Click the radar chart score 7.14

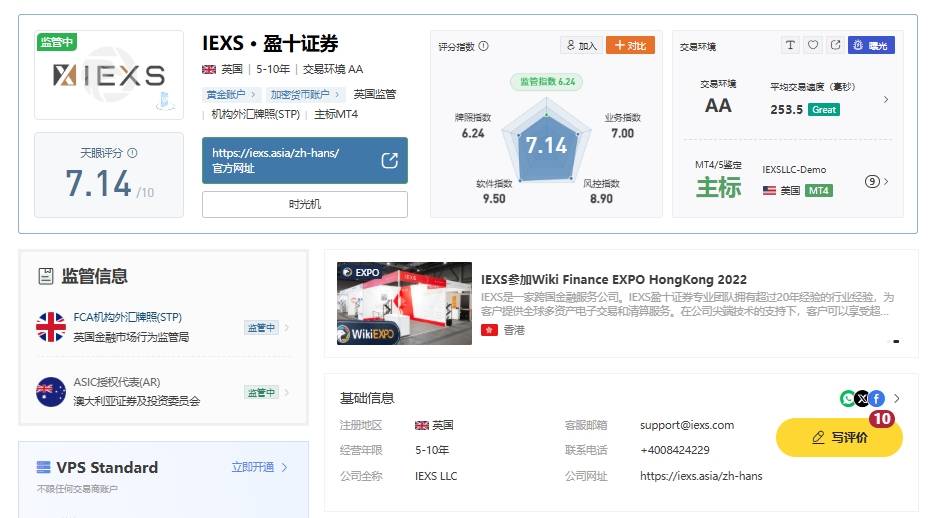(546, 145)
